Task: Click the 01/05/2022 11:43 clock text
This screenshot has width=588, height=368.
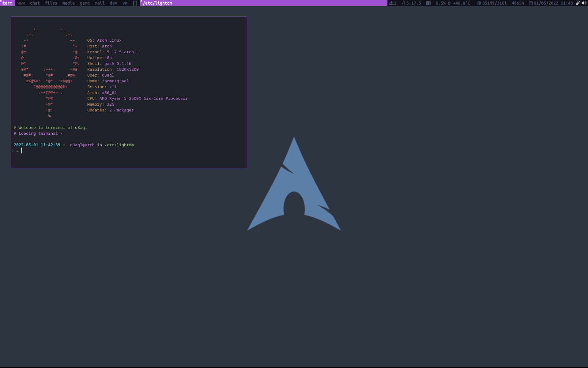Action: (553, 3)
